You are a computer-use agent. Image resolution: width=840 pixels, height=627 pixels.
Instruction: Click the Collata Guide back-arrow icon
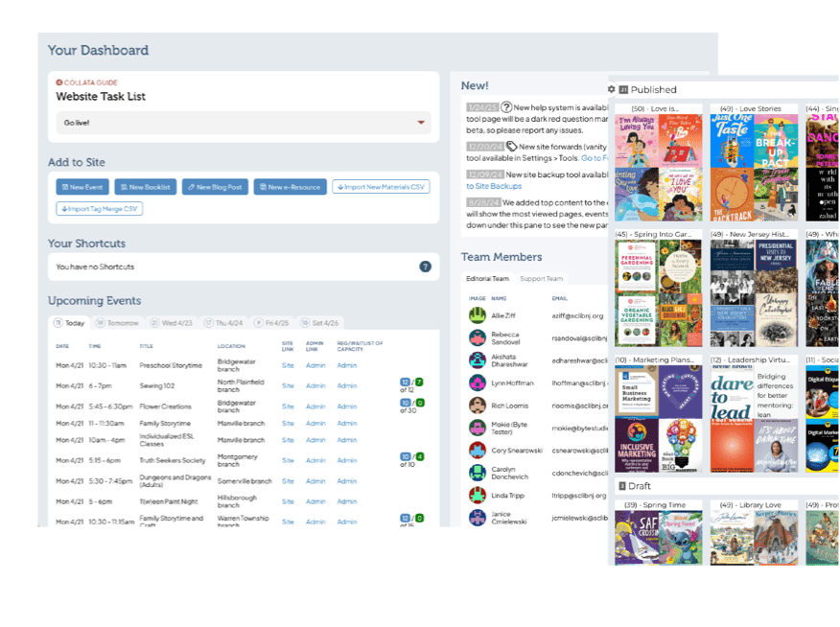click(59, 83)
